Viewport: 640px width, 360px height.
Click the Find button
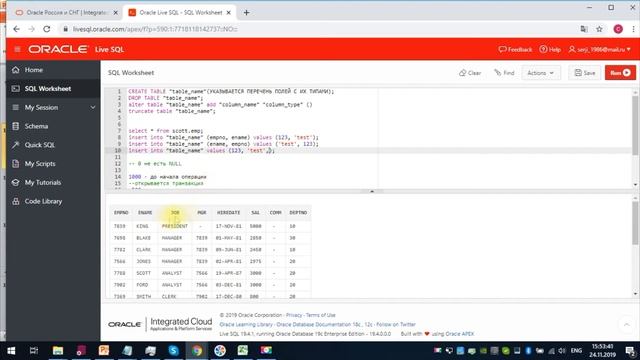[x=504, y=73]
